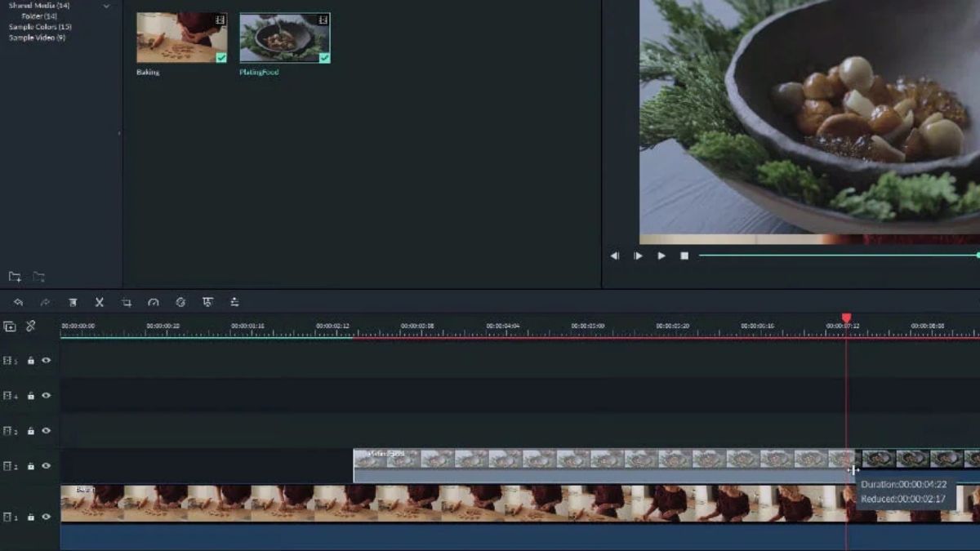Open the Speed control icon
This screenshot has width=980, height=551.
[154, 303]
